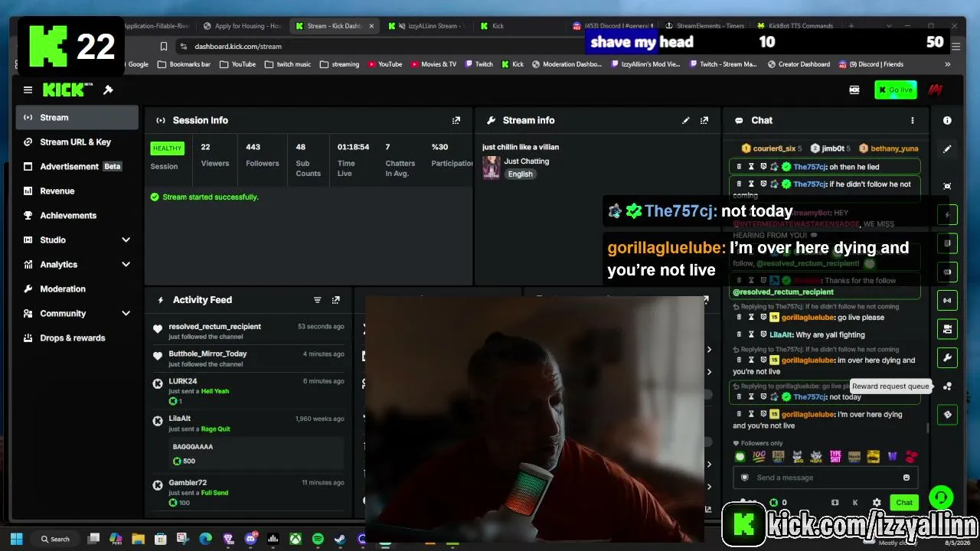Viewport: 980px width, 551px height.
Task: Click the green Go live button
Action: pos(895,90)
